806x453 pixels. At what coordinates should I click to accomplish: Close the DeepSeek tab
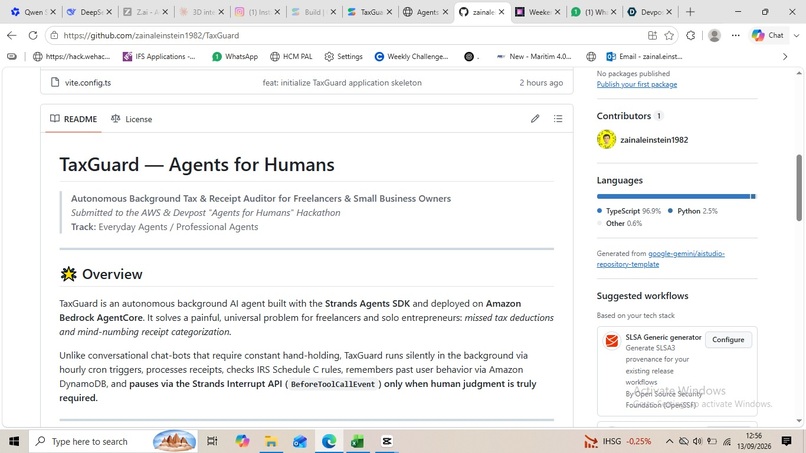109,12
